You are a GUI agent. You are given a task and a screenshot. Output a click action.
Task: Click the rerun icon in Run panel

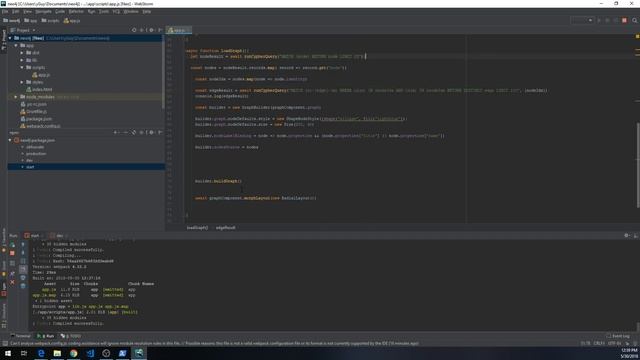pyautogui.click(x=12, y=245)
